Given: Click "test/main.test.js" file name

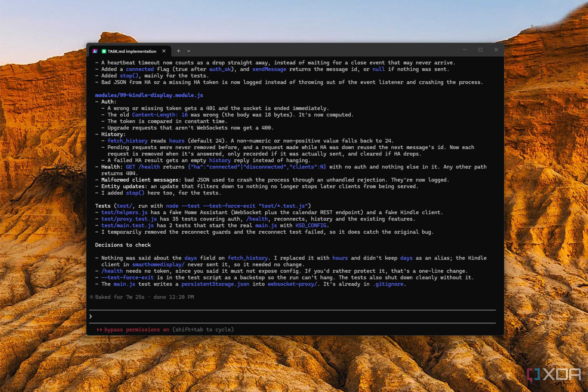Looking at the screenshot, I should [127, 226].
